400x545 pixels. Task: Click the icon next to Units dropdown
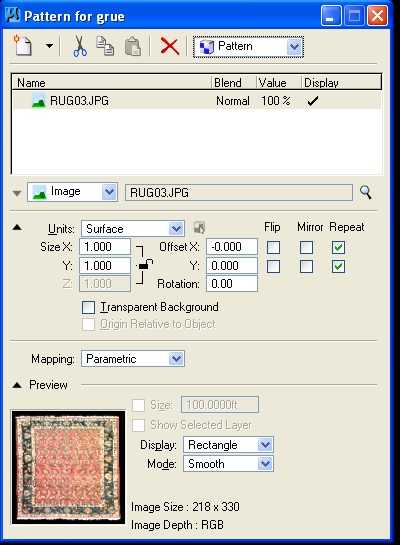click(199, 228)
